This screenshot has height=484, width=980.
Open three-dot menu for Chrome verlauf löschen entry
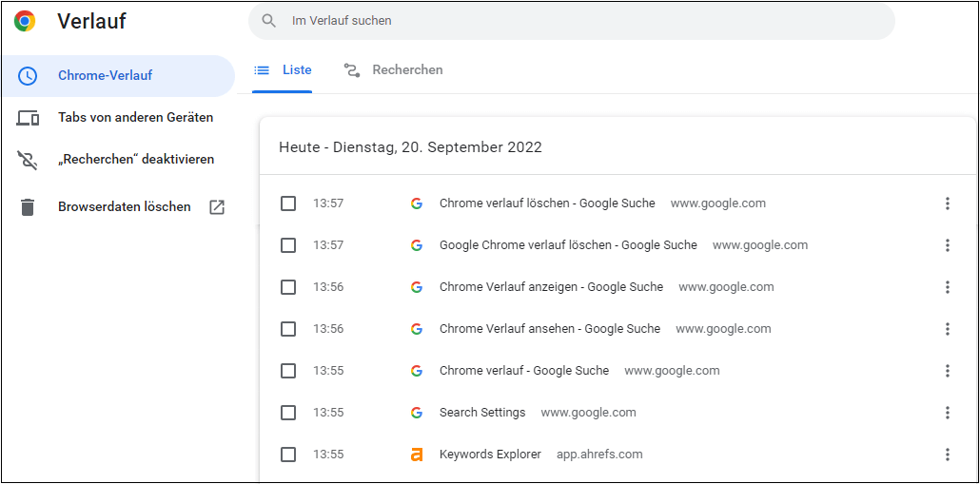(x=948, y=203)
